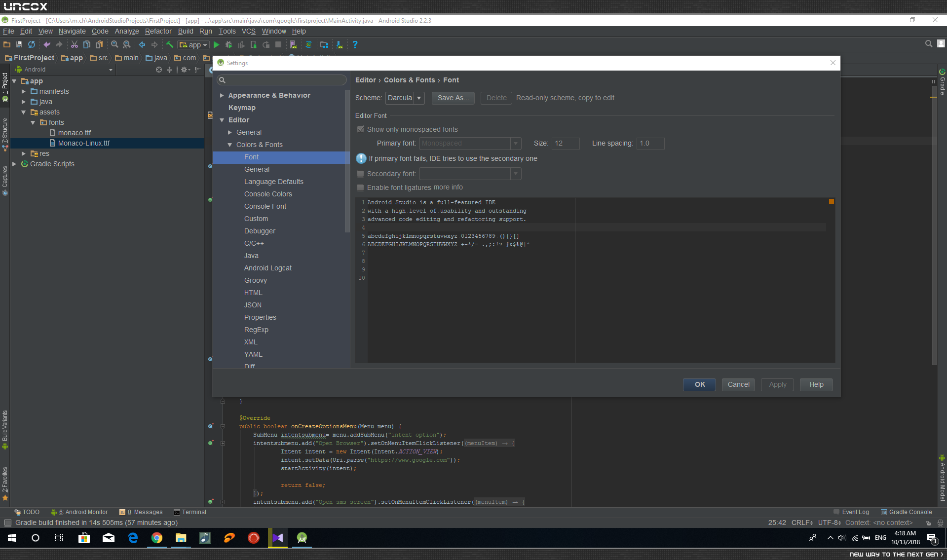Expand Appearance & Behavior in Settings tree
The height and width of the screenshot is (560, 947).
coord(222,95)
